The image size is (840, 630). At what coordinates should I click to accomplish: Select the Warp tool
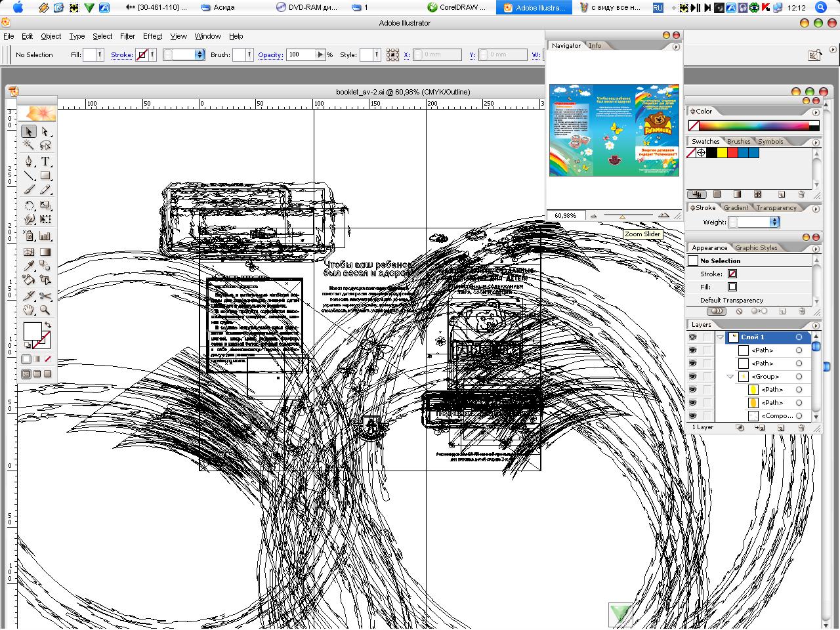coord(29,219)
